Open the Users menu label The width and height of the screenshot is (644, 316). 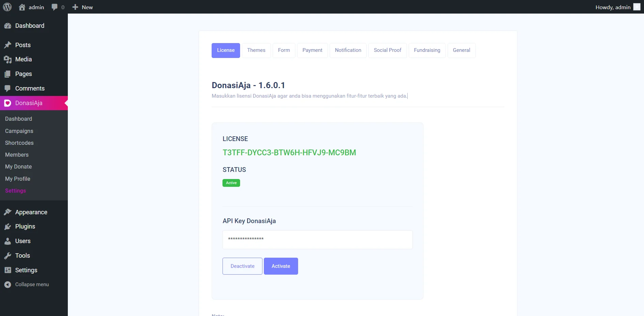[23, 241]
